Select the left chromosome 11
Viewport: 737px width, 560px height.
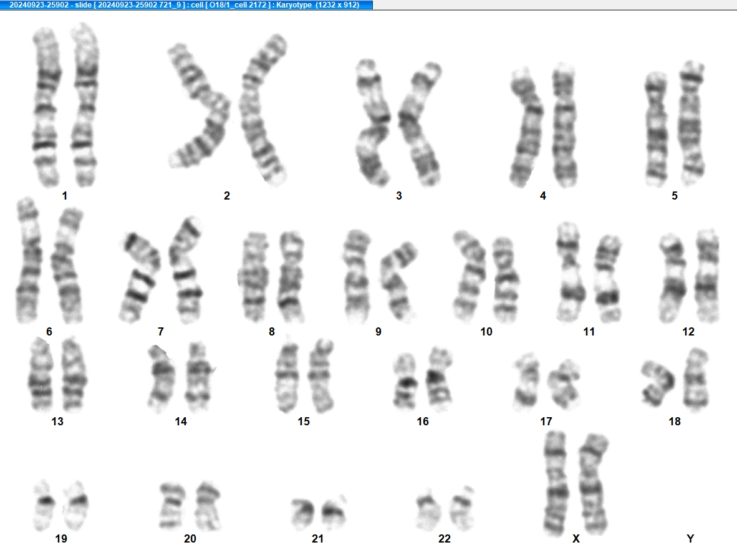[570, 273]
